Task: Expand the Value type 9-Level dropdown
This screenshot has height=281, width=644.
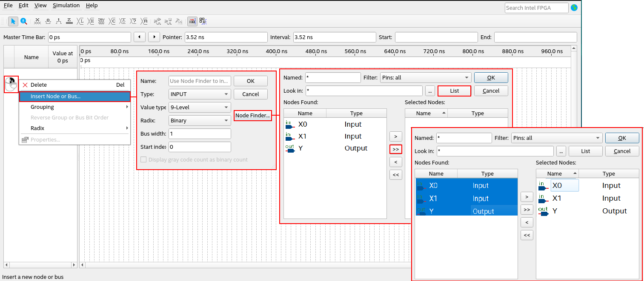Action: click(200, 108)
